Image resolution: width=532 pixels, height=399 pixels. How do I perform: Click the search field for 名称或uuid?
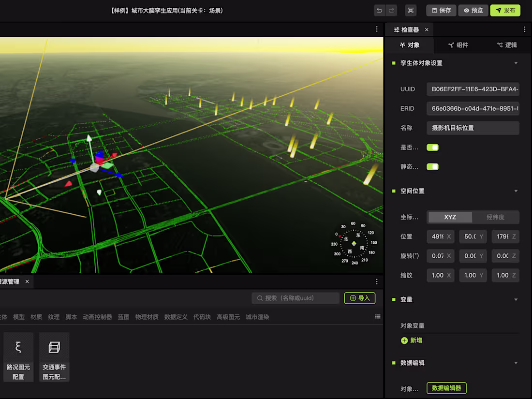pyautogui.click(x=295, y=298)
